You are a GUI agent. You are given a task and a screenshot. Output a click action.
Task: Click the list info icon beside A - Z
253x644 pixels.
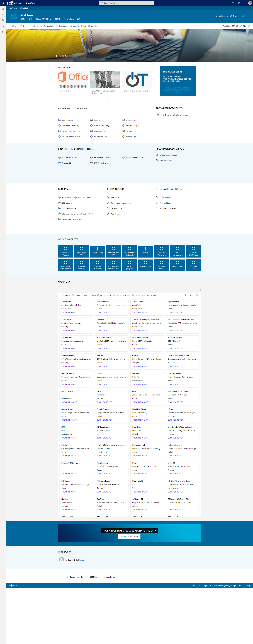coord(197,295)
